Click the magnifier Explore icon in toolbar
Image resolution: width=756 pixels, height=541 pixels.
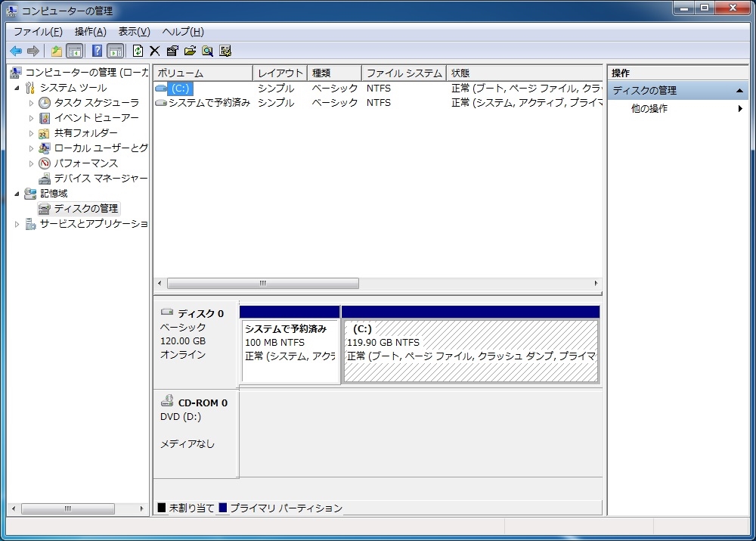tap(208, 51)
